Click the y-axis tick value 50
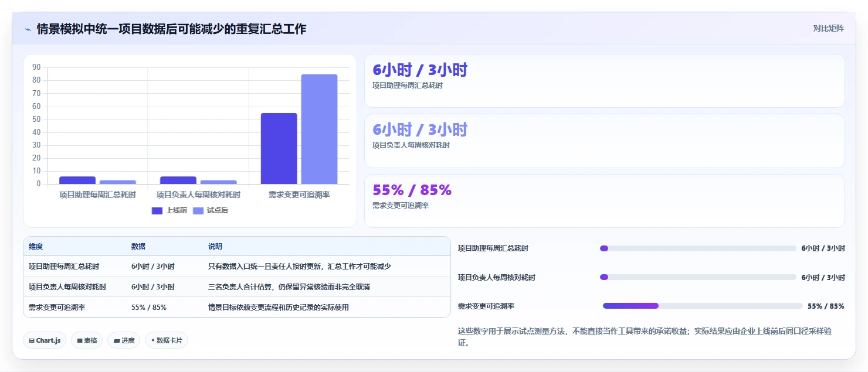This screenshot has height=372, width=868. click(36, 119)
